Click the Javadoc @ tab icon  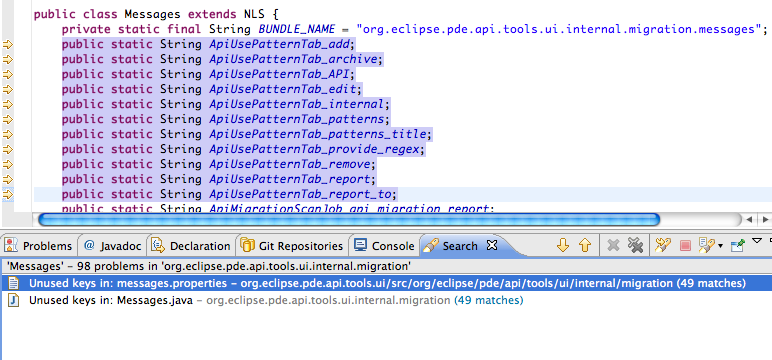pyautogui.click(x=89, y=245)
